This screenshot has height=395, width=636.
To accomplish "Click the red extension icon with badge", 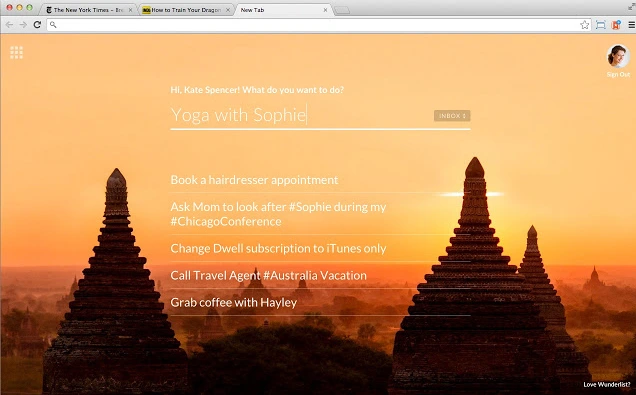I will 616,25.
